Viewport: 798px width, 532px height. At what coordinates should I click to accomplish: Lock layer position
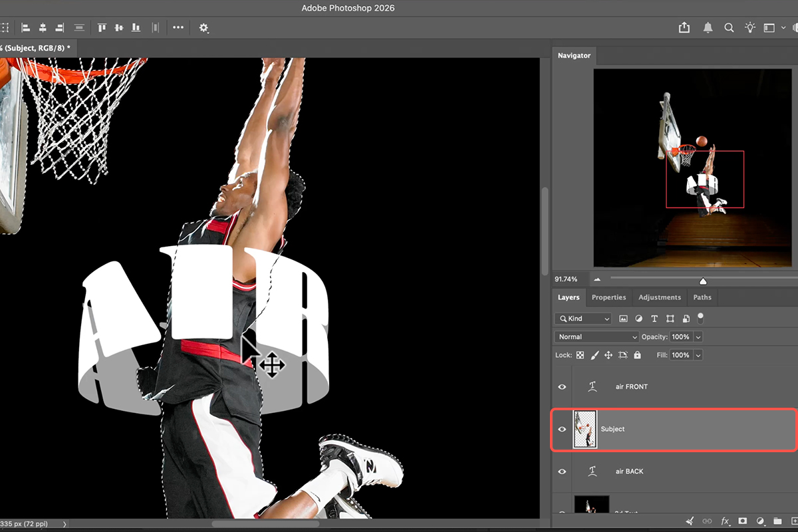[608, 355]
